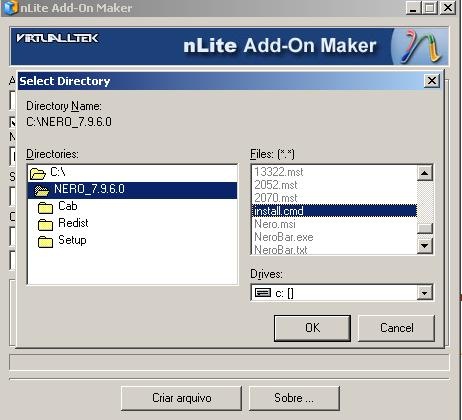Click the NERO_7.9.6.0 open folder icon
Screen dimensions: 462x420
42,190
